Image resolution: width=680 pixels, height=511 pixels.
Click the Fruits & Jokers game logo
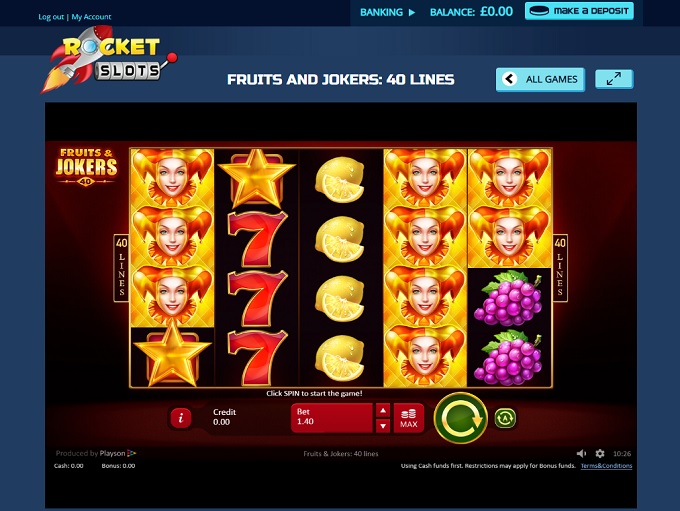pyautogui.click(x=86, y=167)
